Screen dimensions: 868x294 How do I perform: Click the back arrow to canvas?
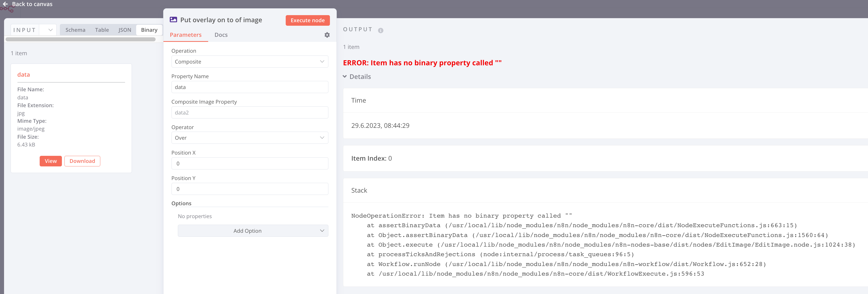[5, 4]
